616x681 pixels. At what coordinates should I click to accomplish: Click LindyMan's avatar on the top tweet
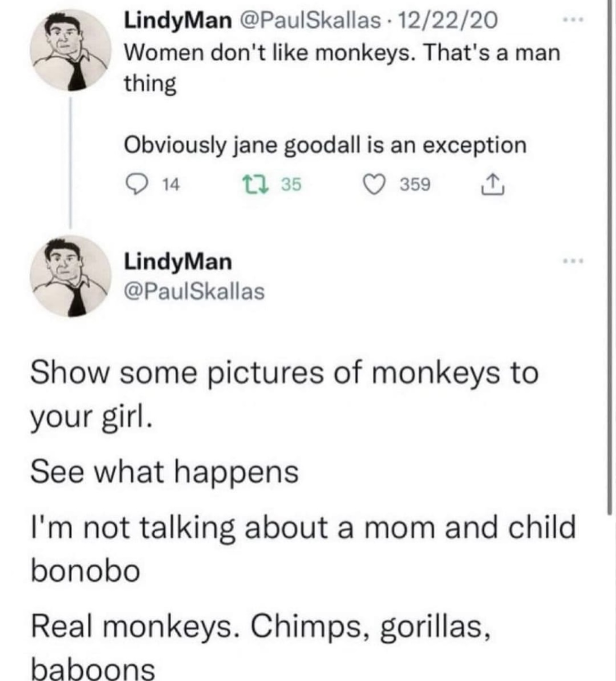coord(70,50)
